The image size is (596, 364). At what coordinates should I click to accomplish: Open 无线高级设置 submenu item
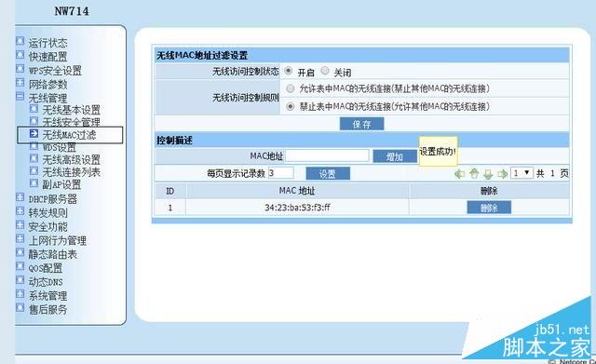[x=71, y=159]
